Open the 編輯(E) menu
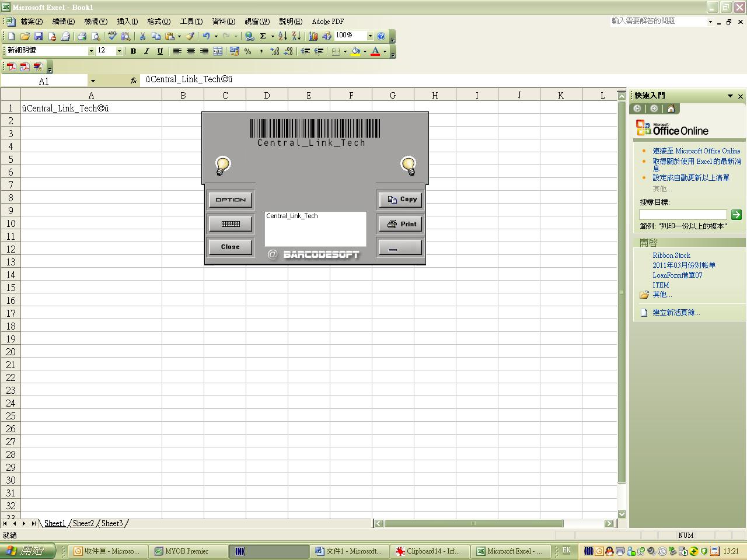Screen dimensions: 747x560 (x=64, y=22)
